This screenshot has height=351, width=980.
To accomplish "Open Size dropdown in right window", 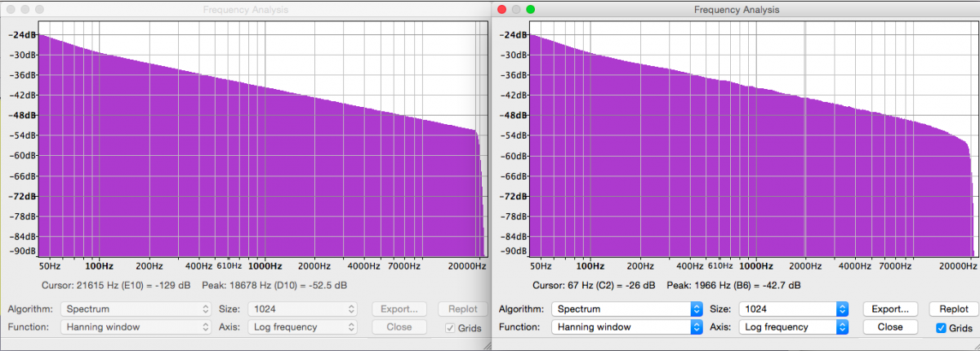I will [x=793, y=309].
